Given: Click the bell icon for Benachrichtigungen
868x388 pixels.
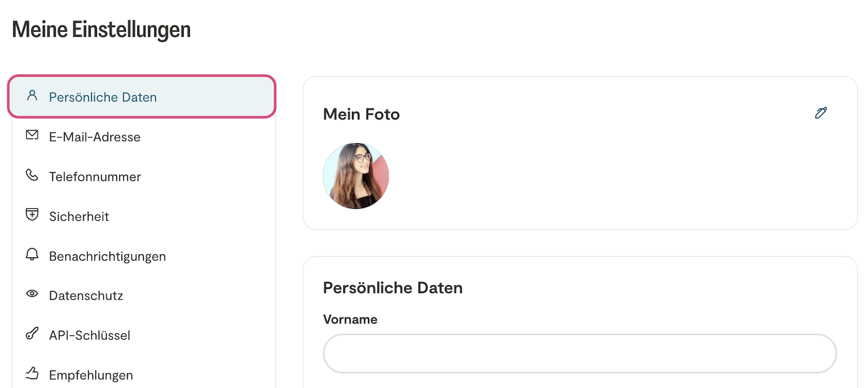Looking at the screenshot, I should [x=32, y=254].
